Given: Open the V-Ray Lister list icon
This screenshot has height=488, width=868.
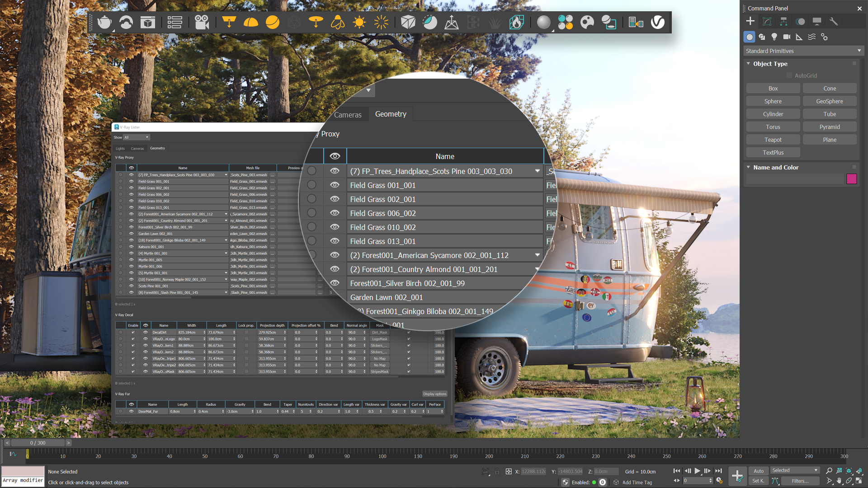Looking at the screenshot, I should tap(175, 22).
